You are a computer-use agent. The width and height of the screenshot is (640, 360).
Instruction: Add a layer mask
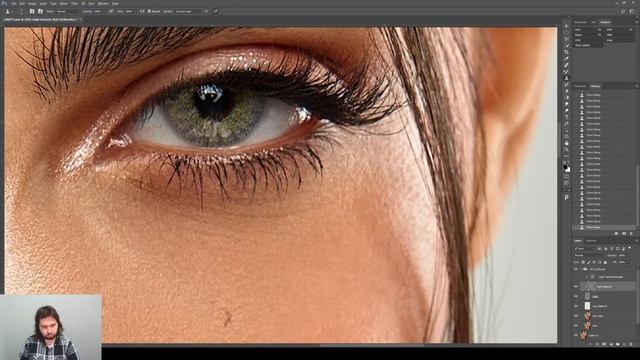[x=604, y=344]
